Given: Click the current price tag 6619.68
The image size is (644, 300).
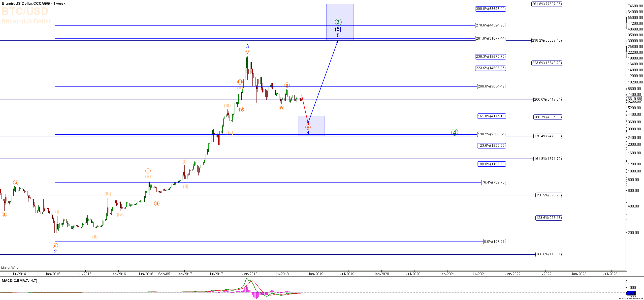Looking at the screenshot, I should [634, 99].
